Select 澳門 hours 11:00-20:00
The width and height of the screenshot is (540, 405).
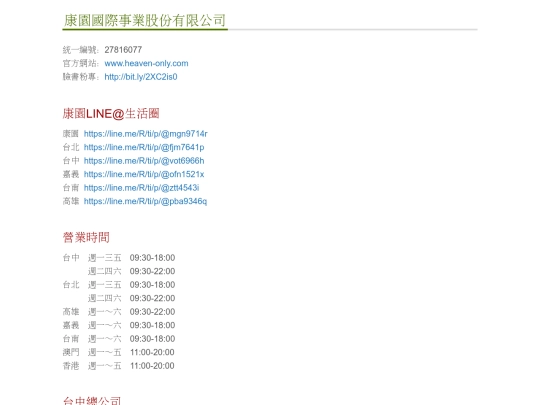[152, 352]
